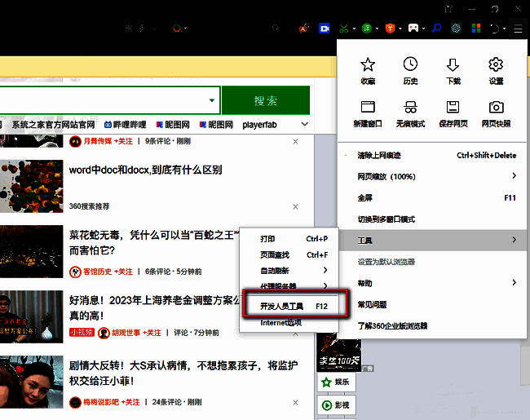The width and height of the screenshot is (530, 420).
Task: Expand the game controller dropdown arrow
Action: click(x=423, y=29)
